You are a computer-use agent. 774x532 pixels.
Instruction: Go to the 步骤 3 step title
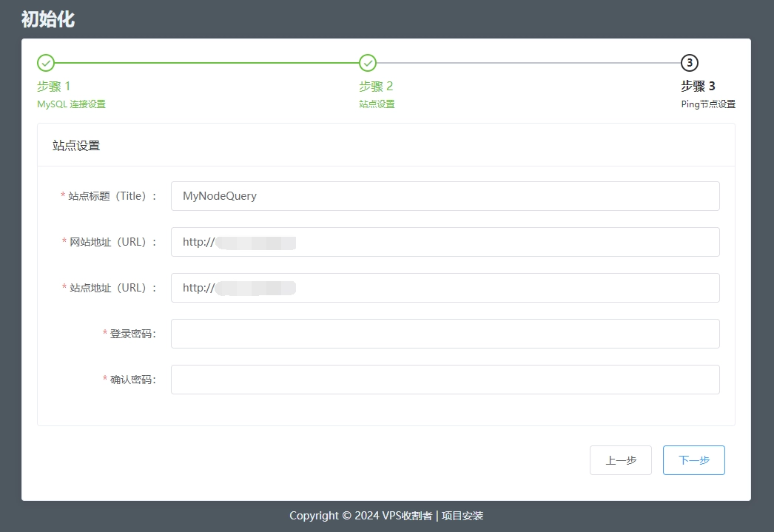698,86
